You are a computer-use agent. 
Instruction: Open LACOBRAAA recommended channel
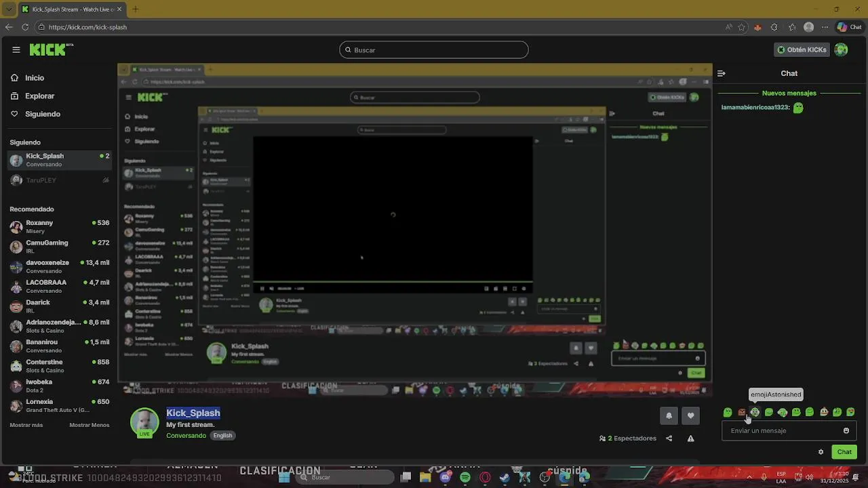pyautogui.click(x=59, y=287)
